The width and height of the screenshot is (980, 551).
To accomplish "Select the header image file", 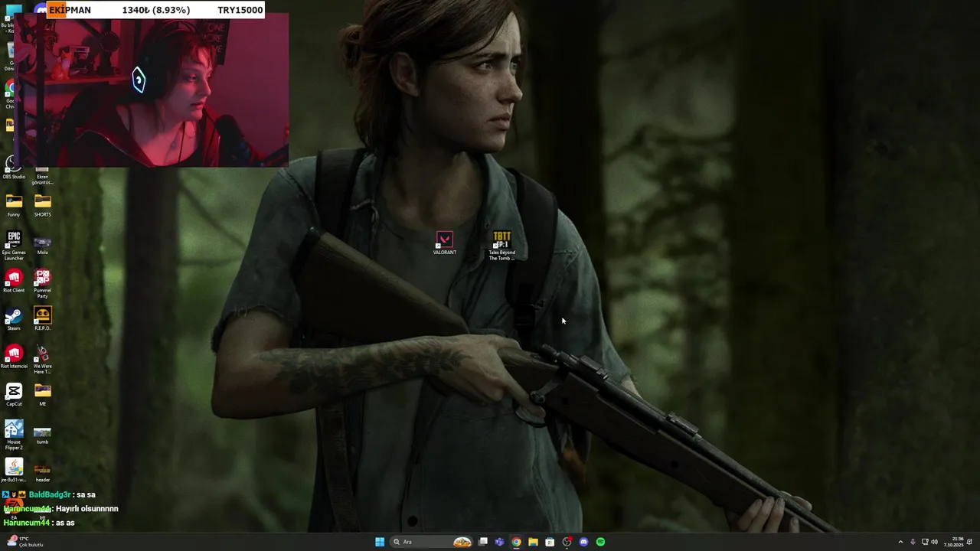I will click(42, 472).
